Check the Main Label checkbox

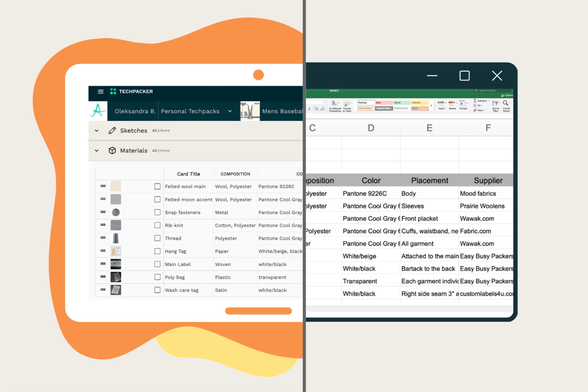(x=157, y=264)
